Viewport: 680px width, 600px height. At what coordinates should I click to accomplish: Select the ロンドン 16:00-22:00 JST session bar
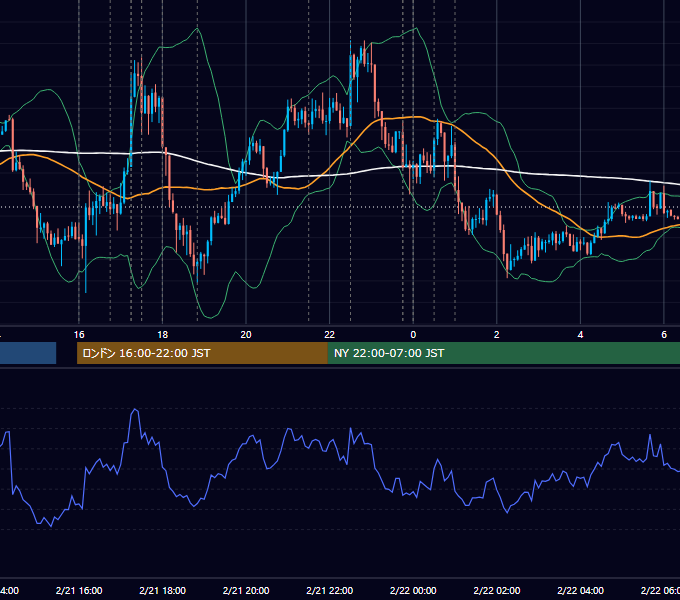tap(202, 353)
